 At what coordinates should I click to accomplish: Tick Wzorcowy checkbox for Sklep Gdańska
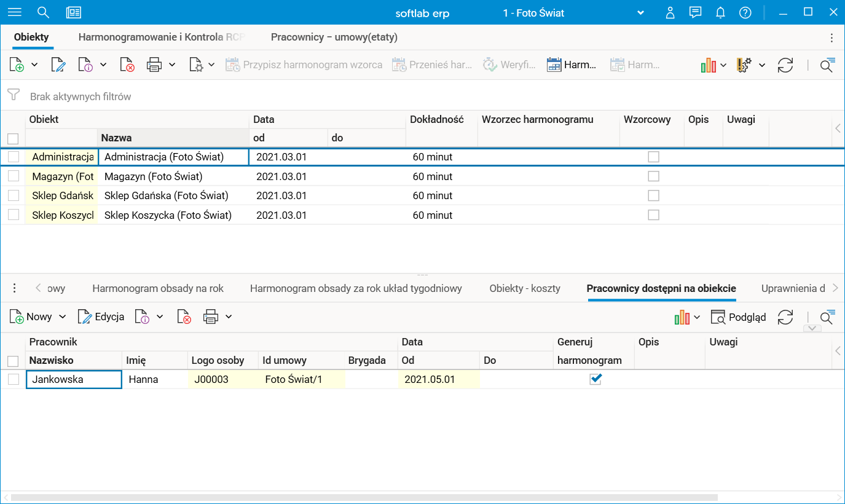click(x=653, y=195)
